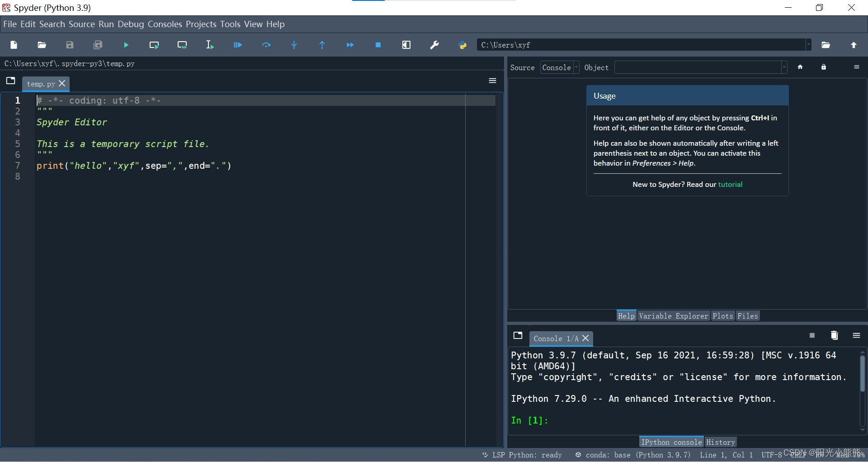The height and width of the screenshot is (462, 868).
Task: Expand working directory path dropdown
Action: [809, 45]
